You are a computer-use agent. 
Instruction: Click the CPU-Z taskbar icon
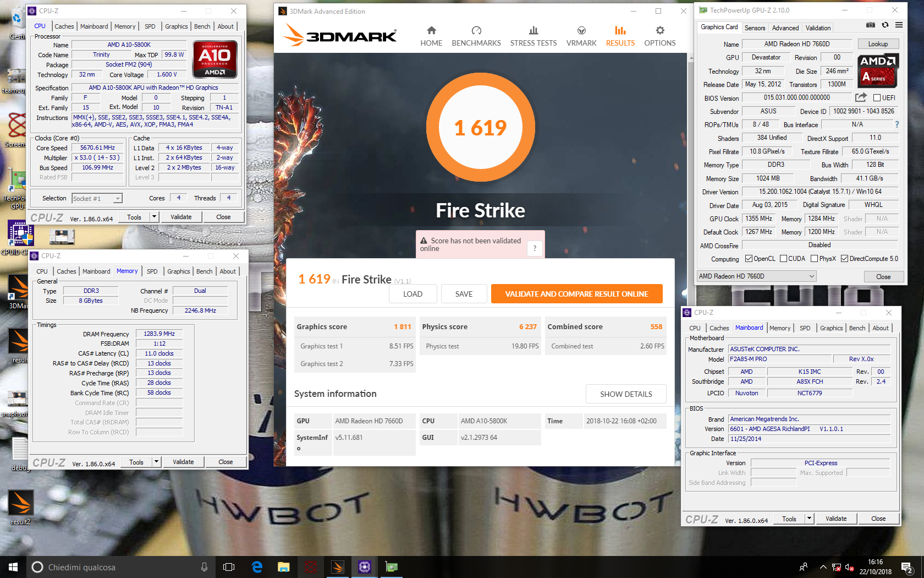coord(365,567)
